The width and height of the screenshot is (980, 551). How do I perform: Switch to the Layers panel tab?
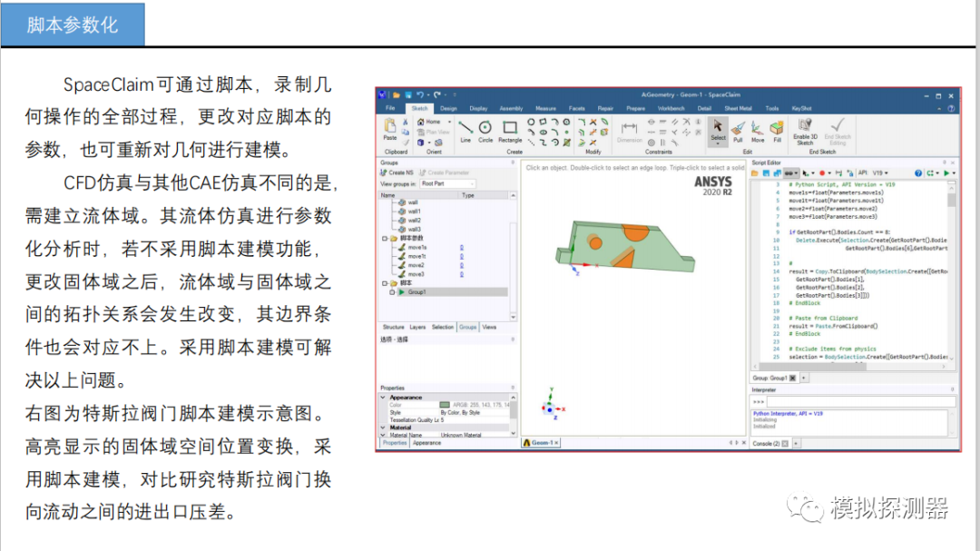tap(417, 327)
